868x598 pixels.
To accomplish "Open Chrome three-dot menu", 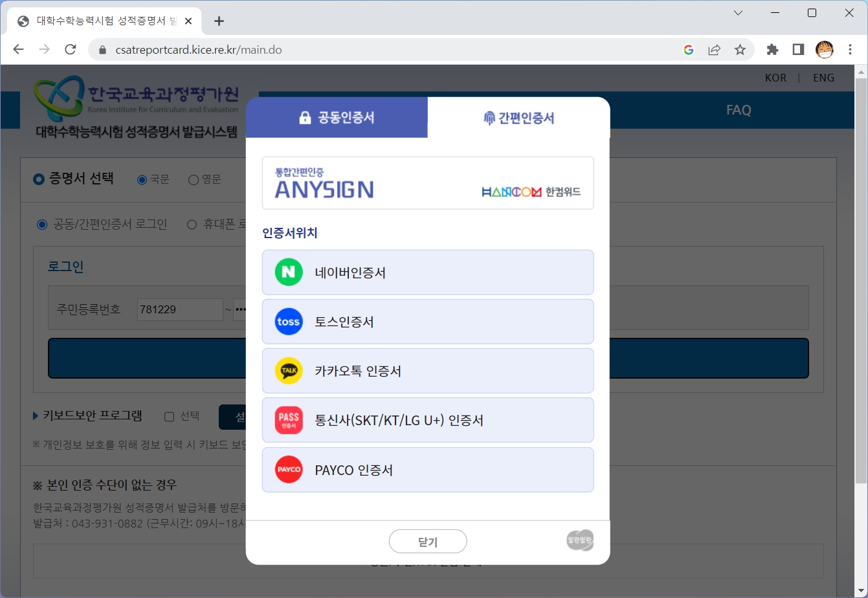I will tap(851, 50).
